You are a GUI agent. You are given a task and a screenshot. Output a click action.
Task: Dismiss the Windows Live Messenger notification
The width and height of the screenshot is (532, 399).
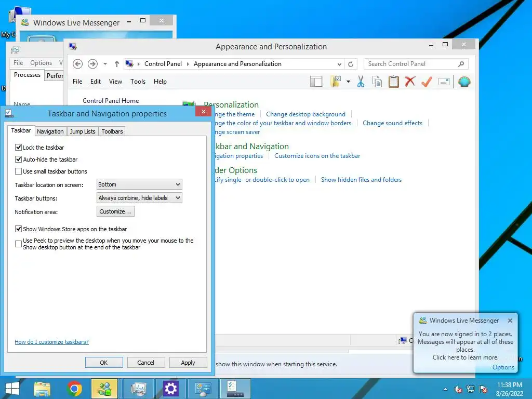pos(510,321)
